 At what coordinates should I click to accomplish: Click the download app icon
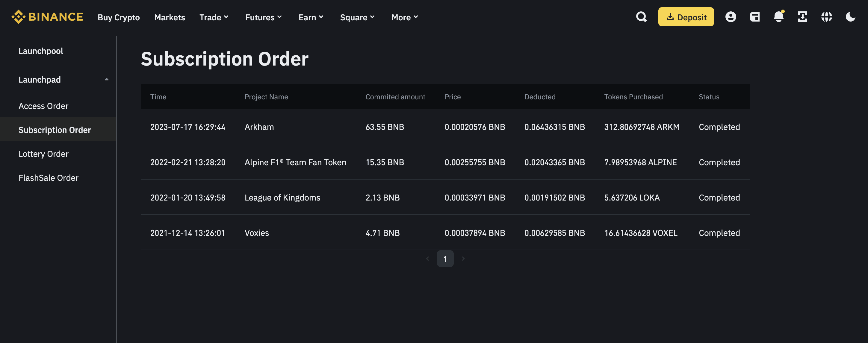802,17
